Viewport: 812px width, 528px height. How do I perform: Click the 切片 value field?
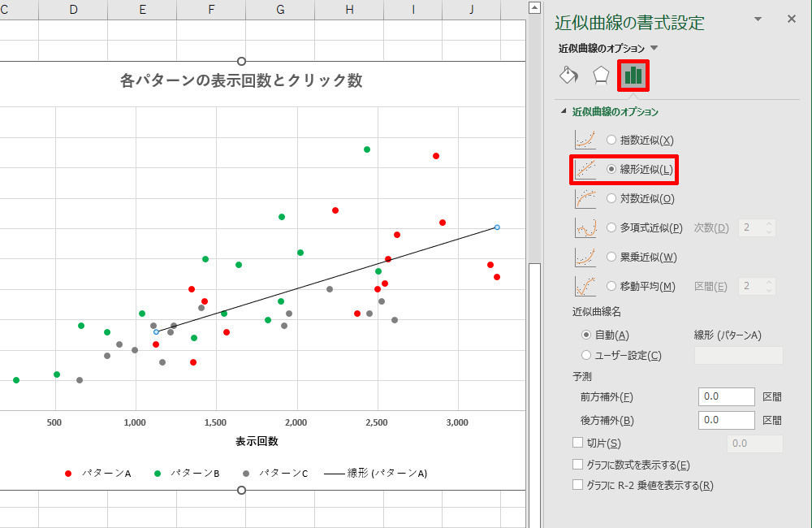point(754,444)
